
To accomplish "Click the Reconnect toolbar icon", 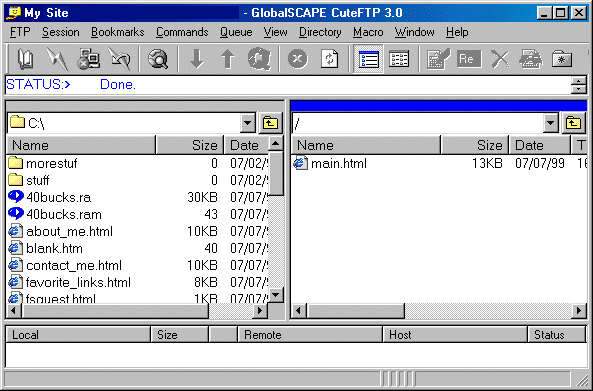I will [x=120, y=59].
